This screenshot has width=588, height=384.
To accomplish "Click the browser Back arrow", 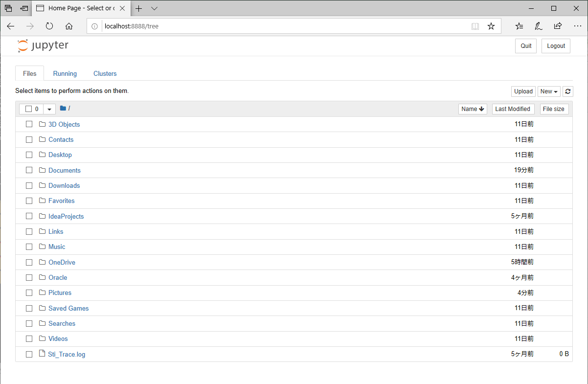I will (11, 26).
